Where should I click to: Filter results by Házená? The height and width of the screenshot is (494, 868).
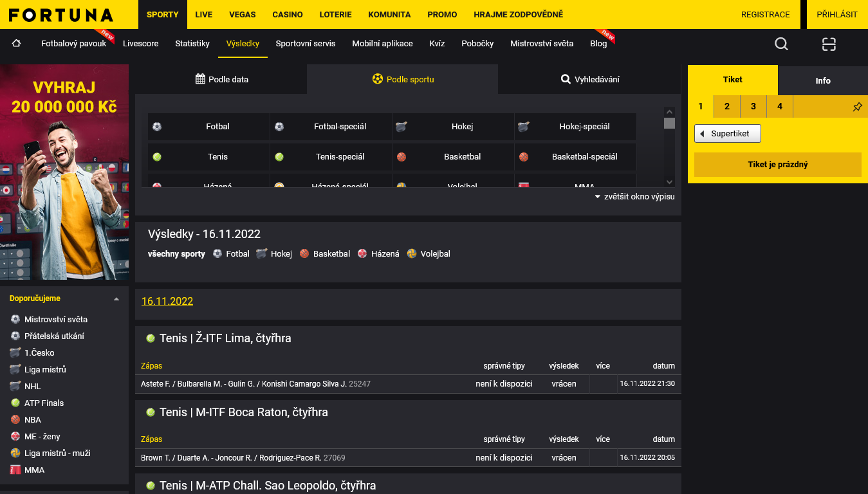coord(378,254)
